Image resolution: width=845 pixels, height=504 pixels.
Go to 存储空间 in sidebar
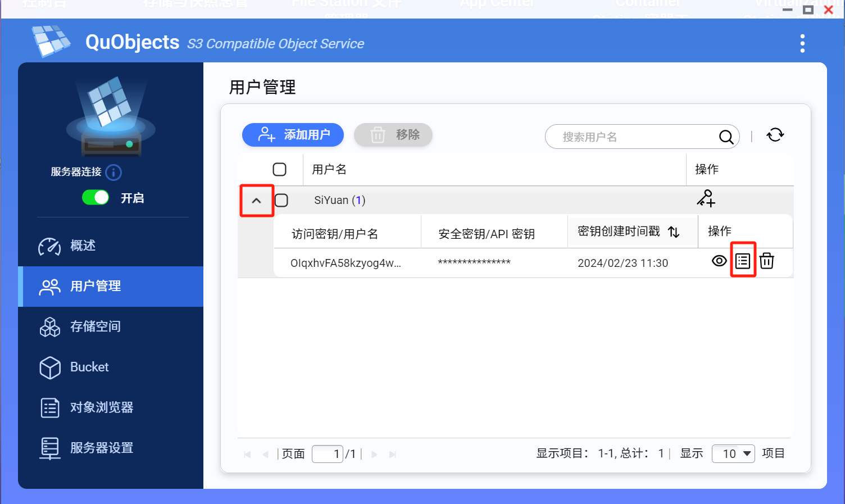(x=95, y=327)
